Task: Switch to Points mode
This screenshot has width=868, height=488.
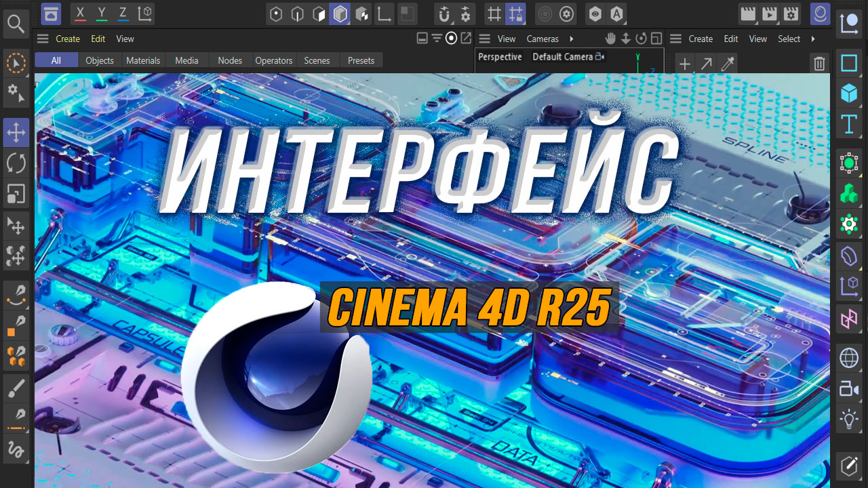Action: pyautogui.click(x=276, y=13)
